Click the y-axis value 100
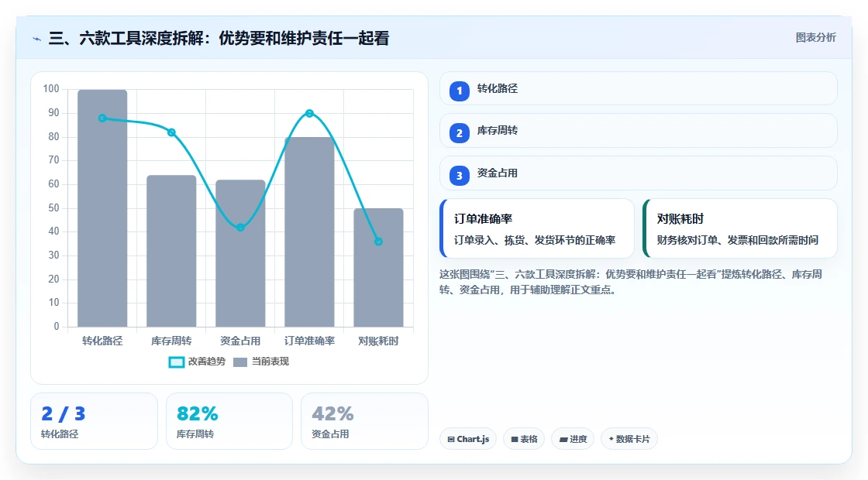 pyautogui.click(x=51, y=88)
